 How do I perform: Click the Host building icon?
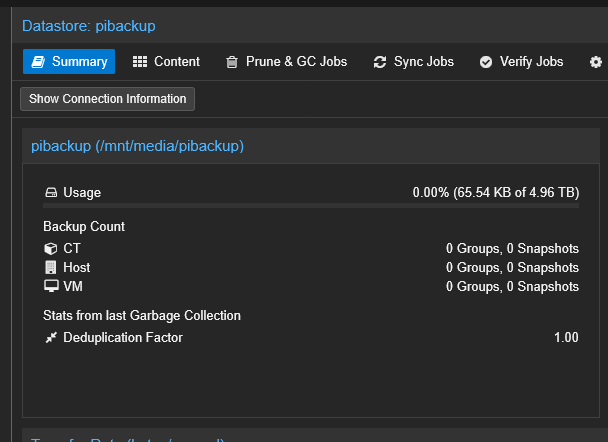(51, 267)
